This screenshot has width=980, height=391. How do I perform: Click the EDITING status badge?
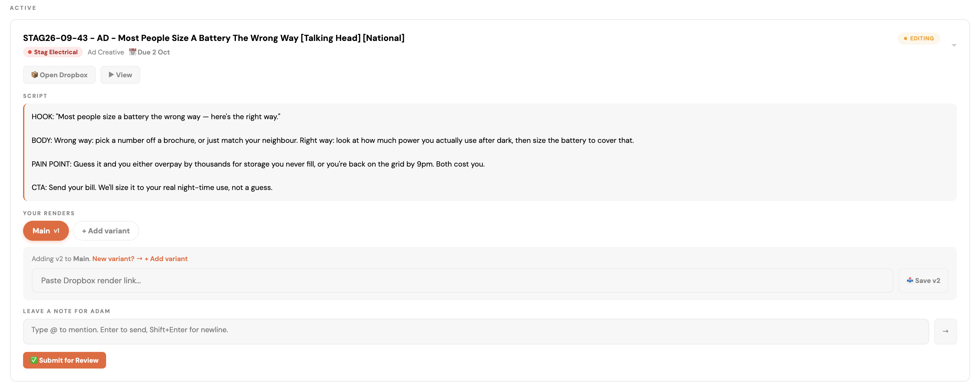click(x=918, y=38)
